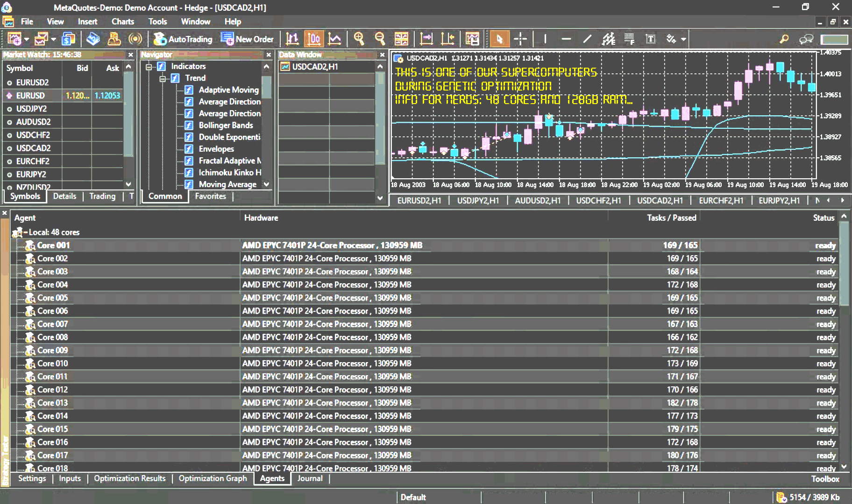Click the Agents list vertical scrollbar
This screenshot has width=852, height=504.
coord(844,263)
